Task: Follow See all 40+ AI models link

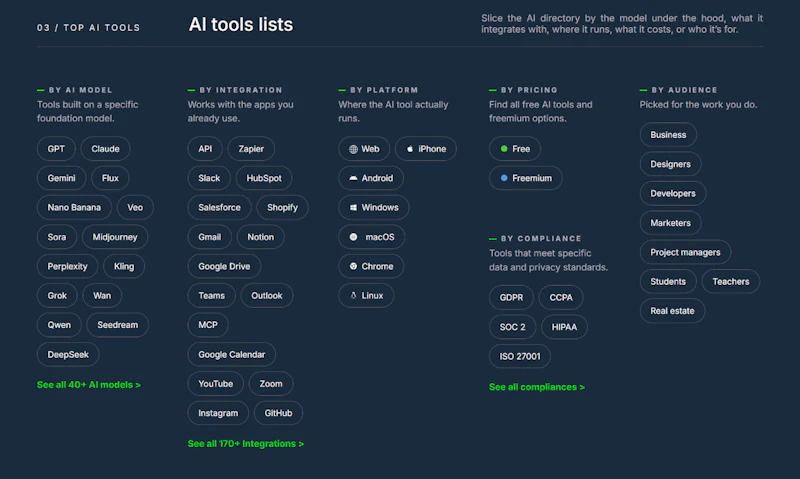Action: point(89,385)
